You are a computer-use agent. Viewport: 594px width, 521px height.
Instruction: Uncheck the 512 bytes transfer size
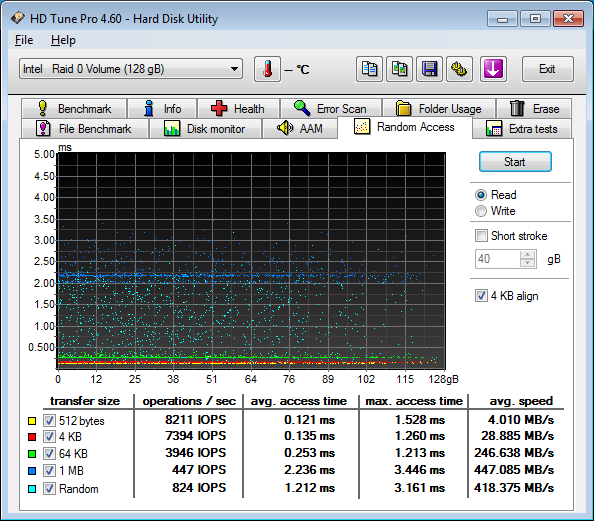click(49, 420)
